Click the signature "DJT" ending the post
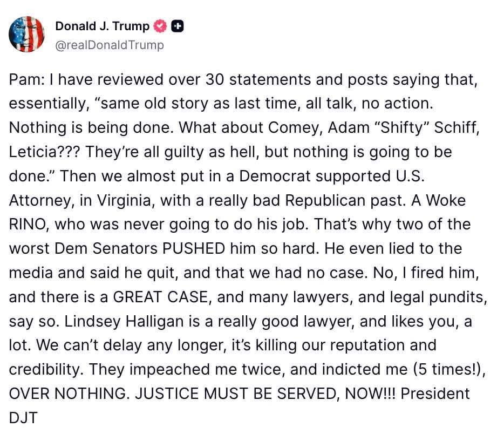 click(x=23, y=418)
